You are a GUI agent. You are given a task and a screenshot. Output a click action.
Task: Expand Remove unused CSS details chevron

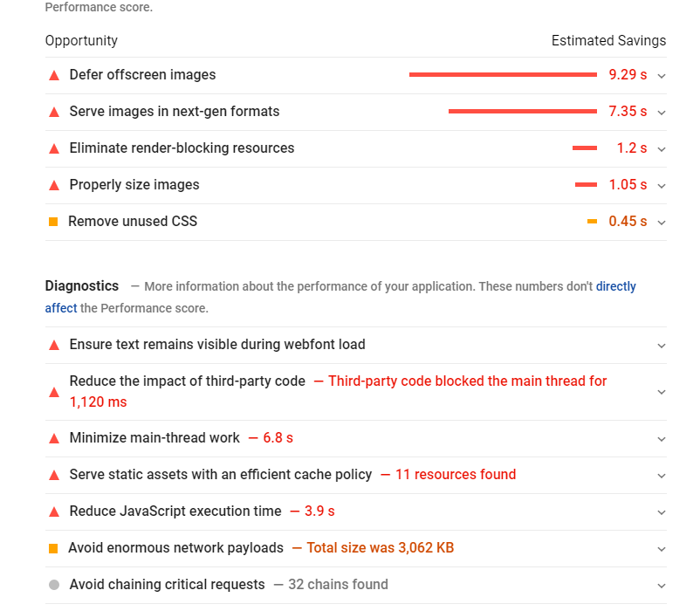coord(662,223)
